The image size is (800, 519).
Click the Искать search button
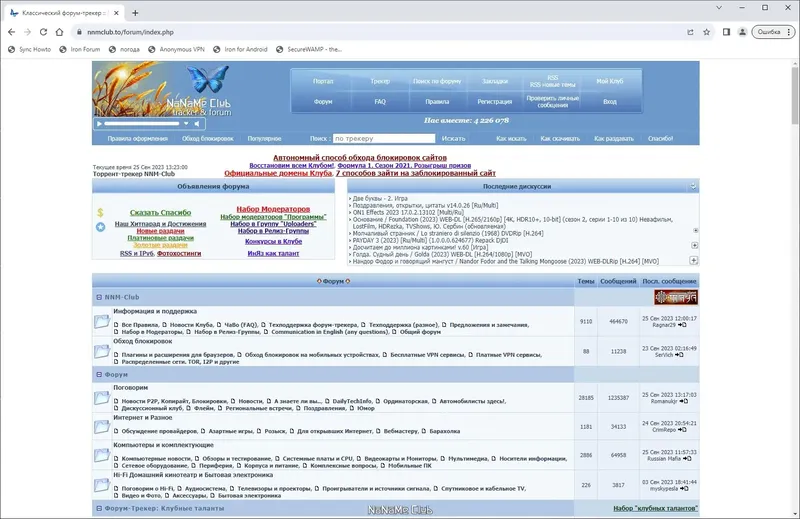click(x=454, y=138)
